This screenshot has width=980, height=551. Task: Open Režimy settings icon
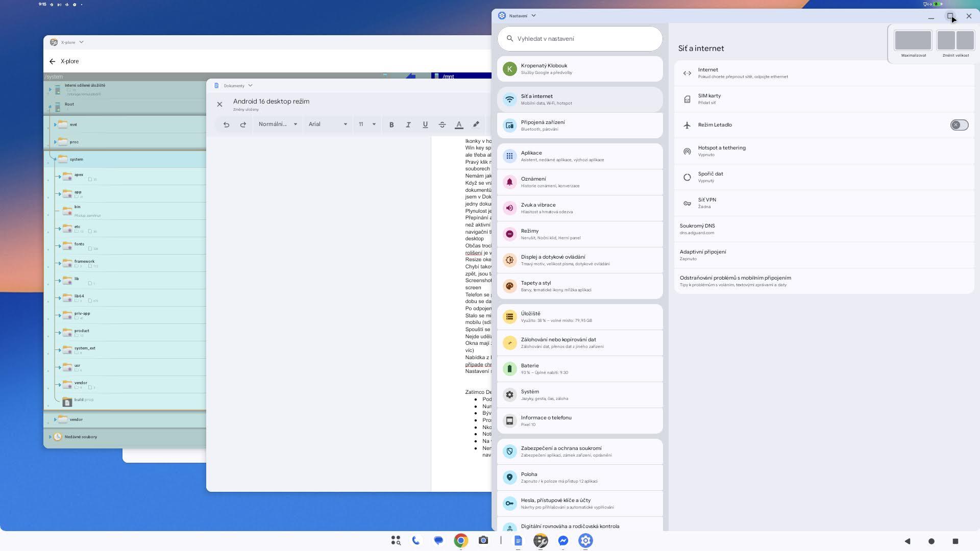[x=509, y=234]
